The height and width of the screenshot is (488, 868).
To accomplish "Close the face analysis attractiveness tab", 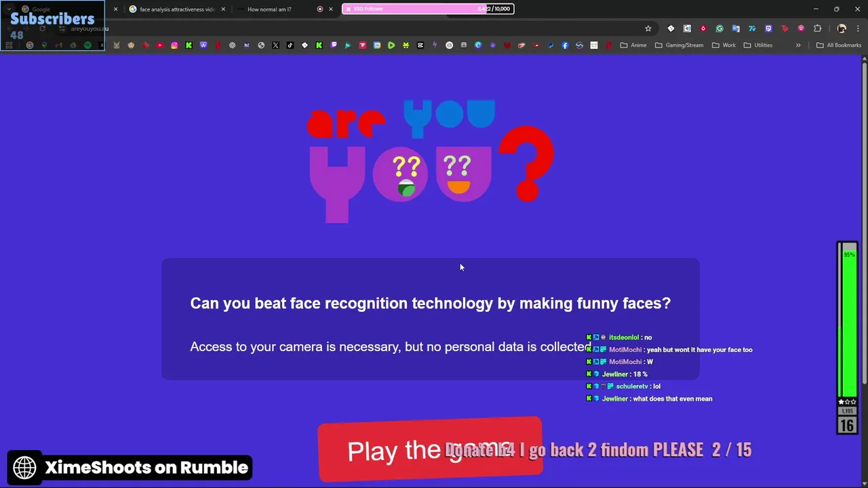I will [223, 9].
